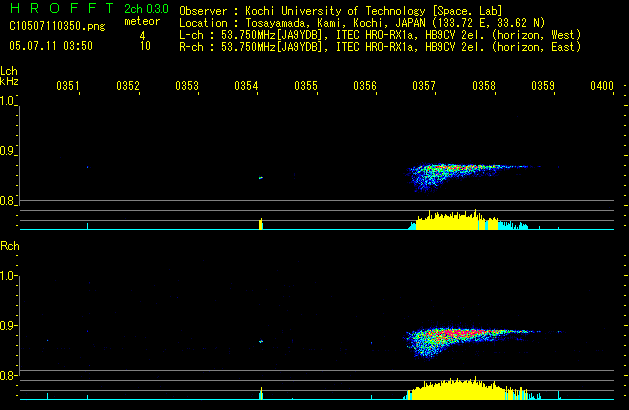Click the yellow 0354 spike under Rch
Viewport: 629px width, 410px height.
click(261, 394)
